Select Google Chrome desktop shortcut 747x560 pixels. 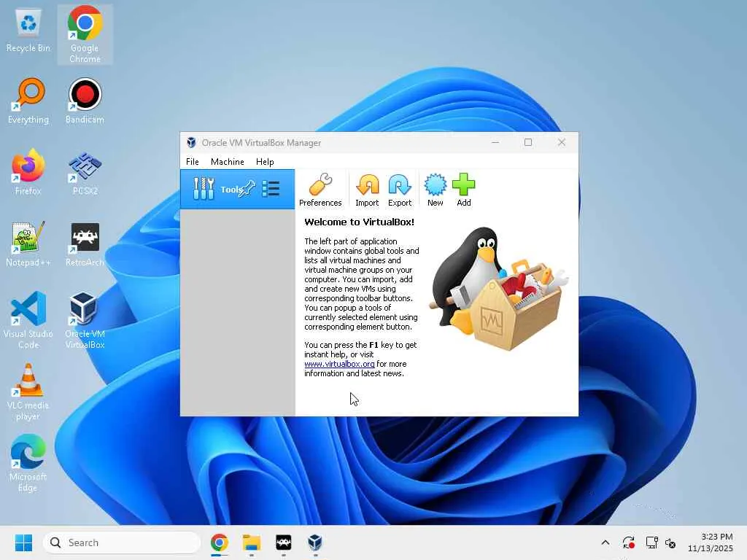(x=85, y=34)
